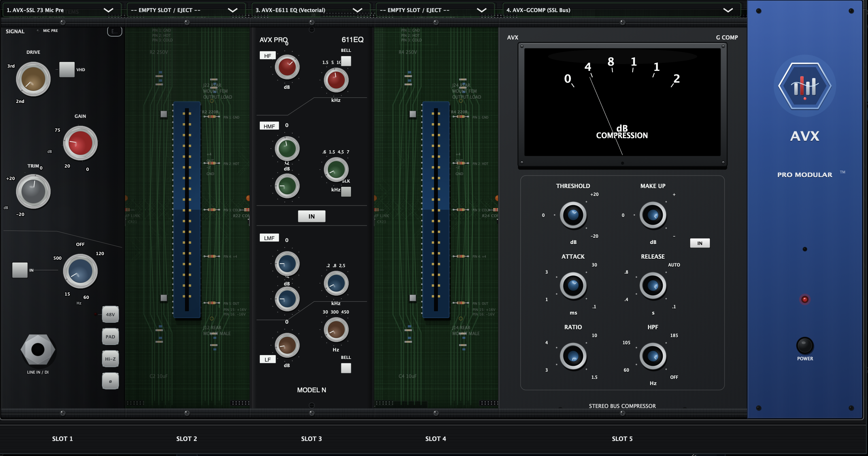The height and width of the screenshot is (456, 868).
Task: Select the SLOT 2 label
Action: click(187, 438)
